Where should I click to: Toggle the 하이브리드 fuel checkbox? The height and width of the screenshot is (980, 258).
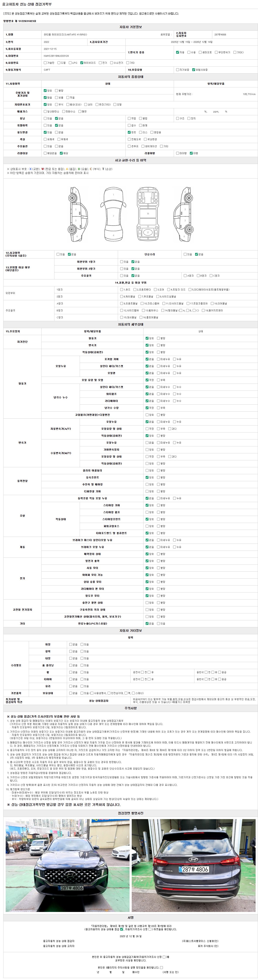tap(82, 63)
